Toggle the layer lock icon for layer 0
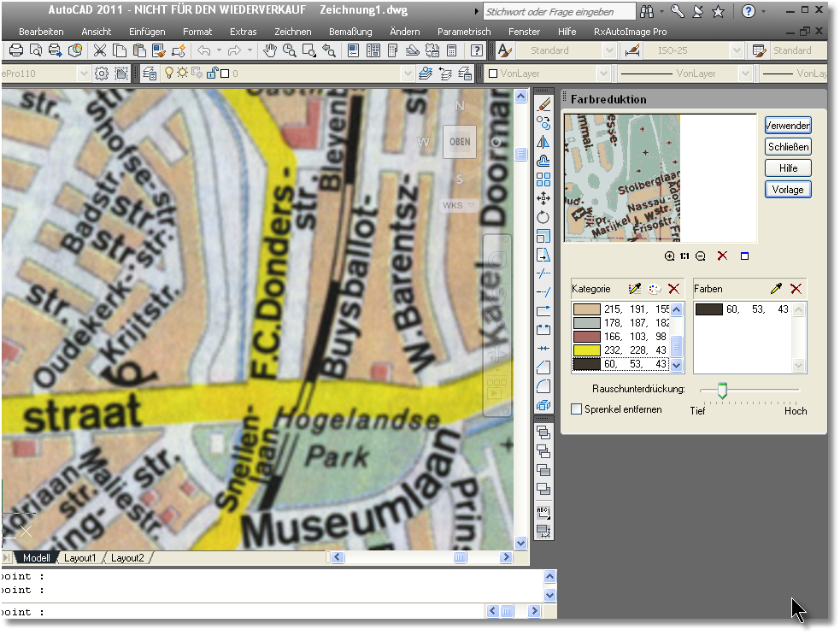The height and width of the screenshot is (635, 840). [210, 73]
